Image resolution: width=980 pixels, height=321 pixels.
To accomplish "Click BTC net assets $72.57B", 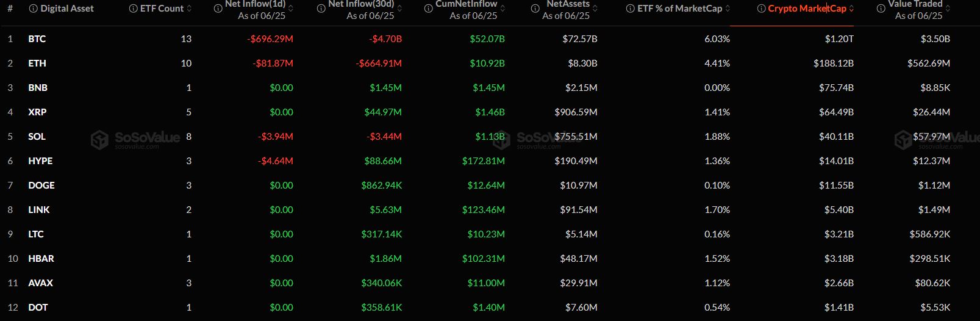I will 580,38.
